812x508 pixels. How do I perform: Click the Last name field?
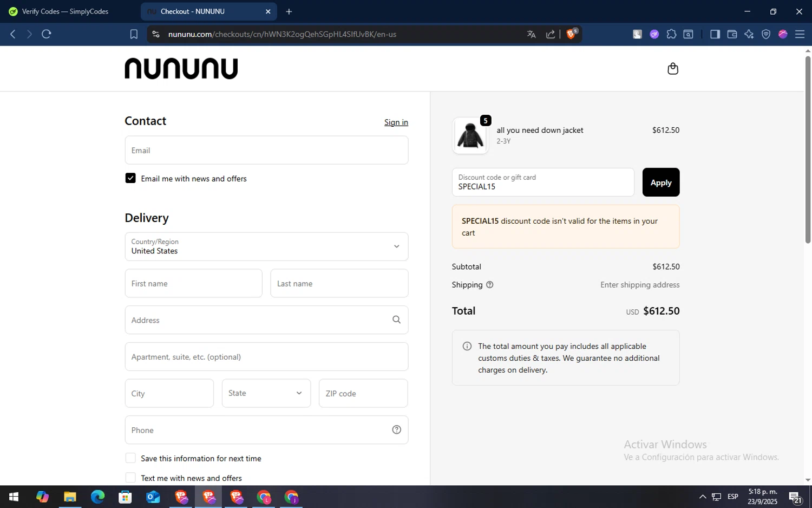coord(339,283)
